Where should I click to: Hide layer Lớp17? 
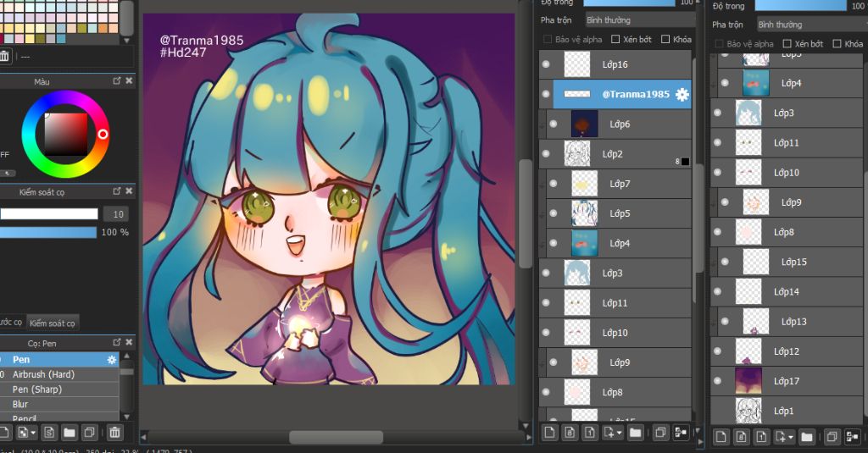point(717,380)
